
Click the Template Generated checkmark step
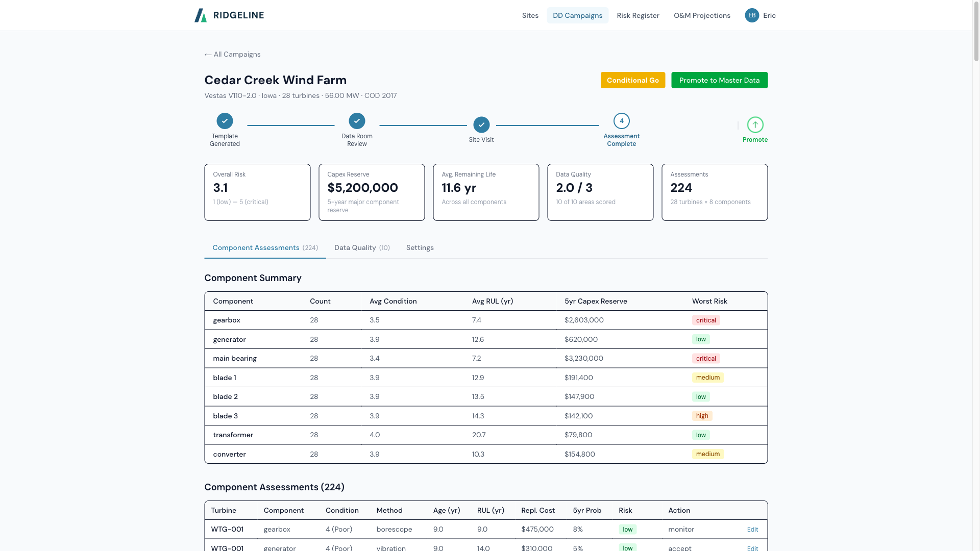[225, 121]
